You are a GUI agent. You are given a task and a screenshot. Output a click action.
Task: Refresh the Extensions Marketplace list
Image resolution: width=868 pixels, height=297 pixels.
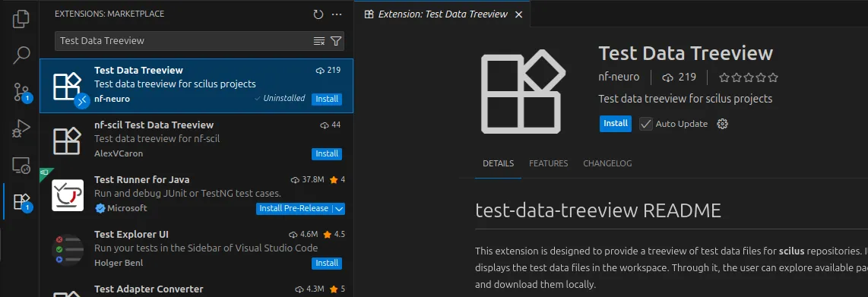point(318,14)
